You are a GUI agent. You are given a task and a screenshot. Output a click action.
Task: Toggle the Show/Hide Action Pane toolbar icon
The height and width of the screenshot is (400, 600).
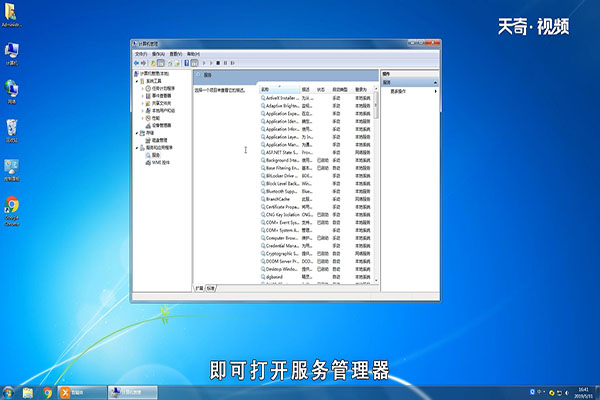pos(194,63)
